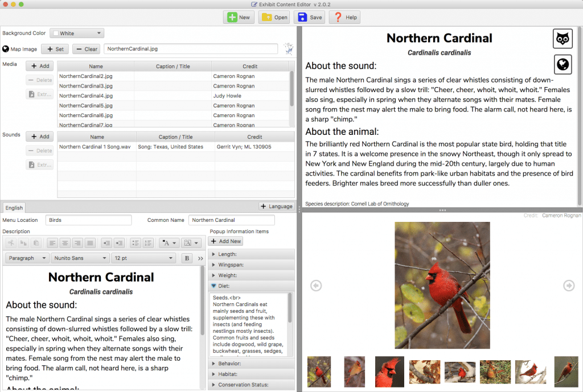Click the White color swatch
The height and width of the screenshot is (392, 583).
56,34
